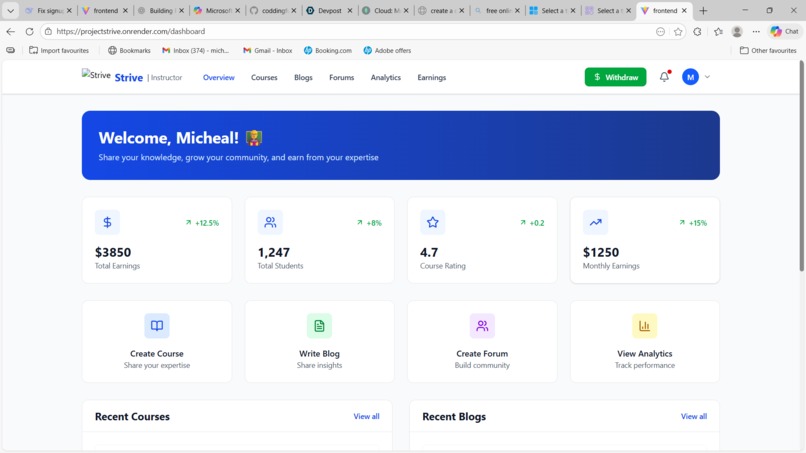
Task: Open the browser extensions icon
Action: [697, 31]
